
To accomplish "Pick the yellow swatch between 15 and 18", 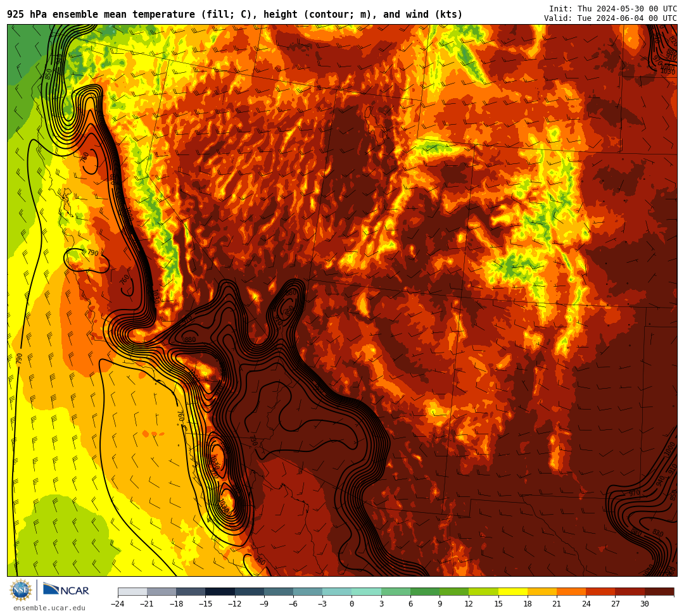I will point(512,591).
